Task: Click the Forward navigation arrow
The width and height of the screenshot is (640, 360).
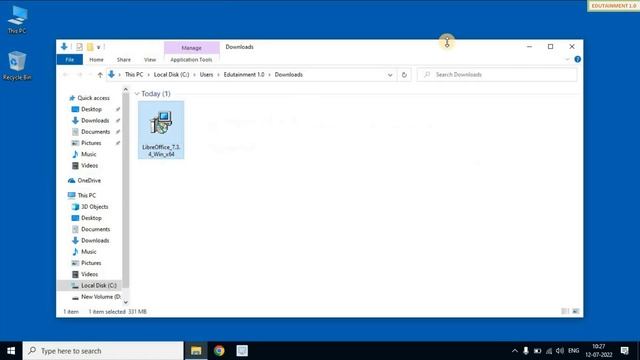Action: tap(80, 75)
